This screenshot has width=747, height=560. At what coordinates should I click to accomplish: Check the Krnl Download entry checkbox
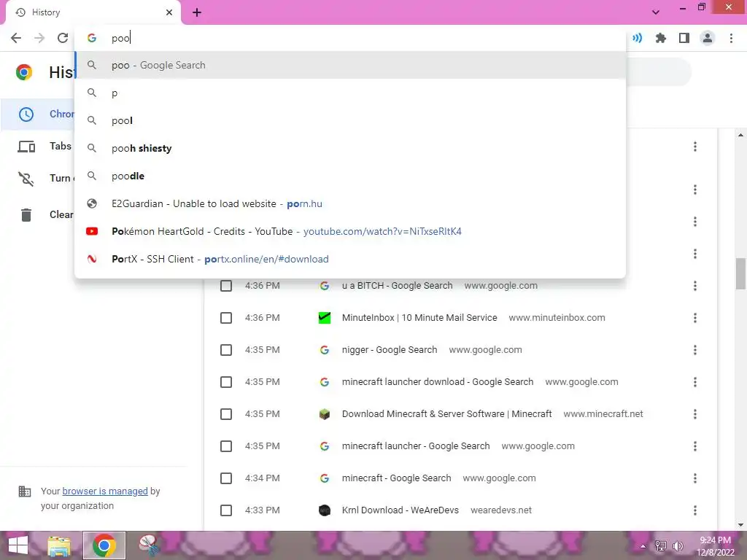226,510
